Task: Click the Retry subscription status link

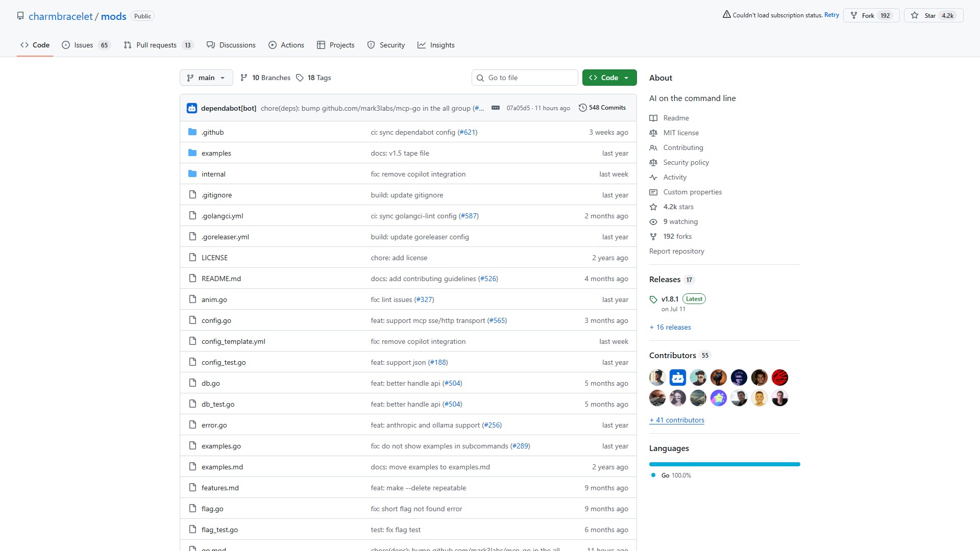Action: pos(831,15)
